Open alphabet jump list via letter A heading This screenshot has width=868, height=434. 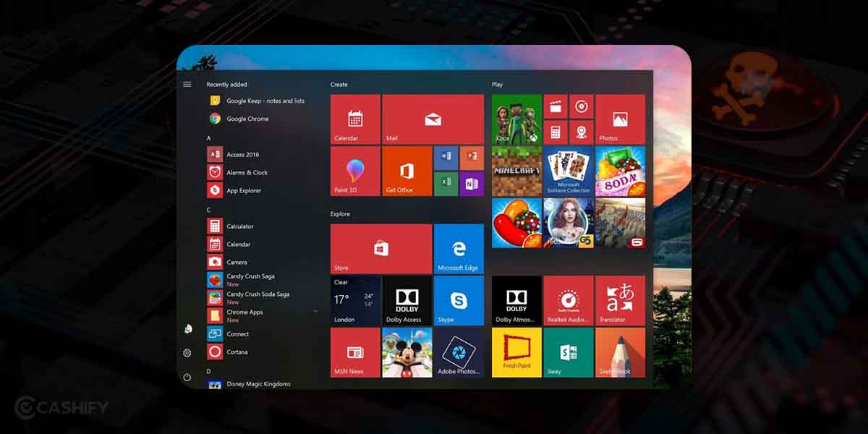click(208, 137)
